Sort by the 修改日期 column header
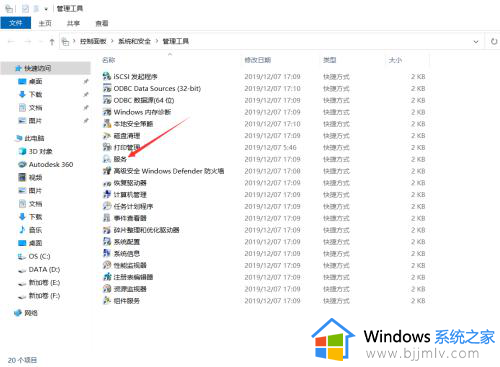The height and width of the screenshot is (367, 500). [258, 60]
